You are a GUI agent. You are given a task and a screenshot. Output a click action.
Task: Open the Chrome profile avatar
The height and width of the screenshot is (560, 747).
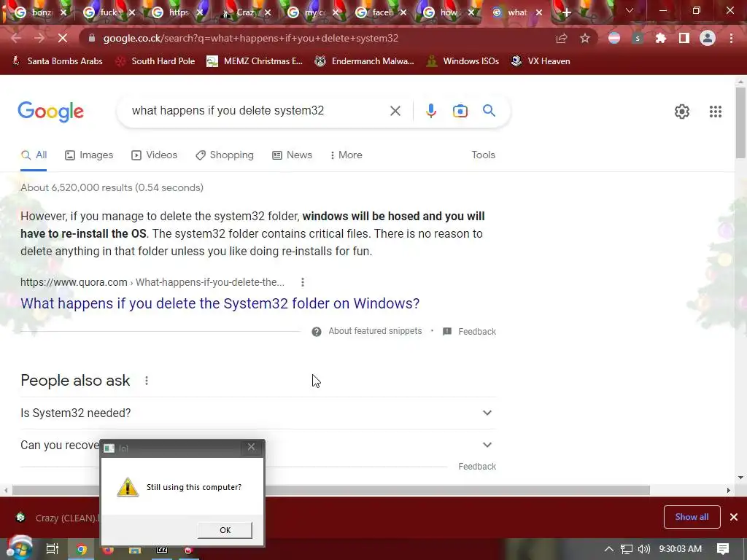point(708,38)
